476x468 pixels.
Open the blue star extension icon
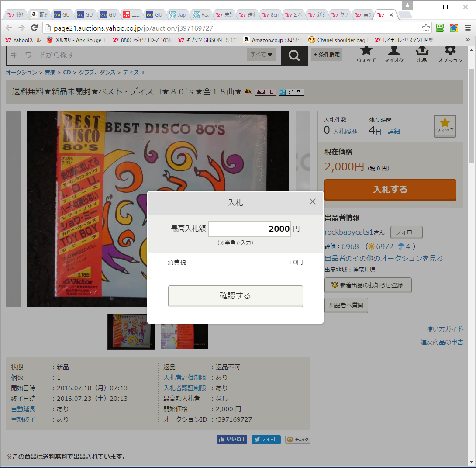(x=454, y=28)
